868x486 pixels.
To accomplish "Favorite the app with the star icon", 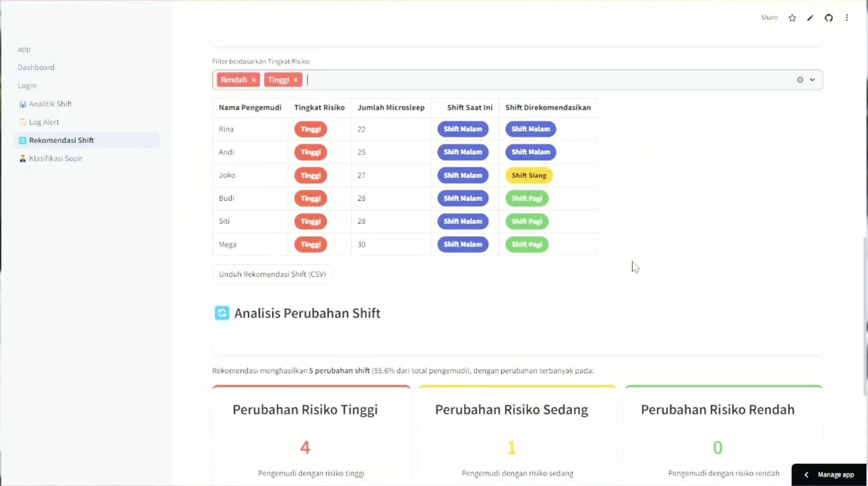I will (x=792, y=18).
